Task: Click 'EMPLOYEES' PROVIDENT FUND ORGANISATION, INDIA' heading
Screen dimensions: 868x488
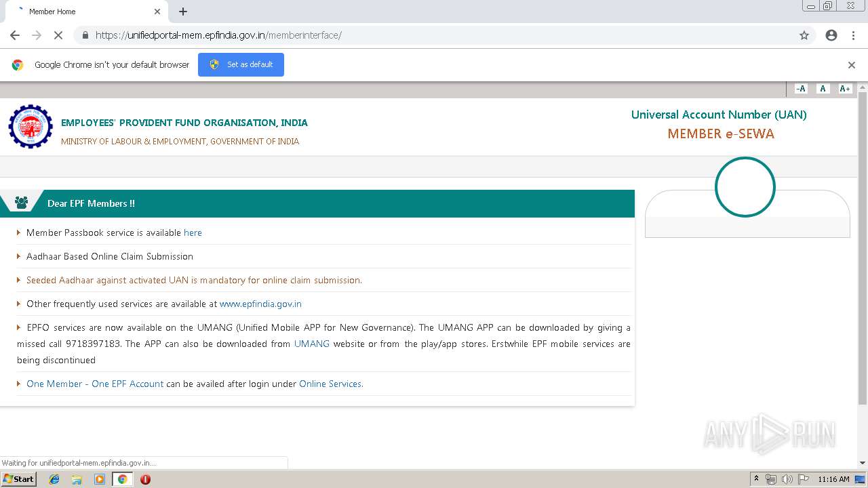Action: tap(184, 123)
